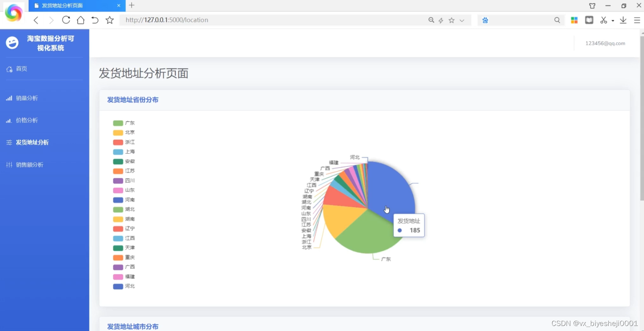Click the scissors screenshot tool icon
The width and height of the screenshot is (644, 331).
(x=604, y=20)
